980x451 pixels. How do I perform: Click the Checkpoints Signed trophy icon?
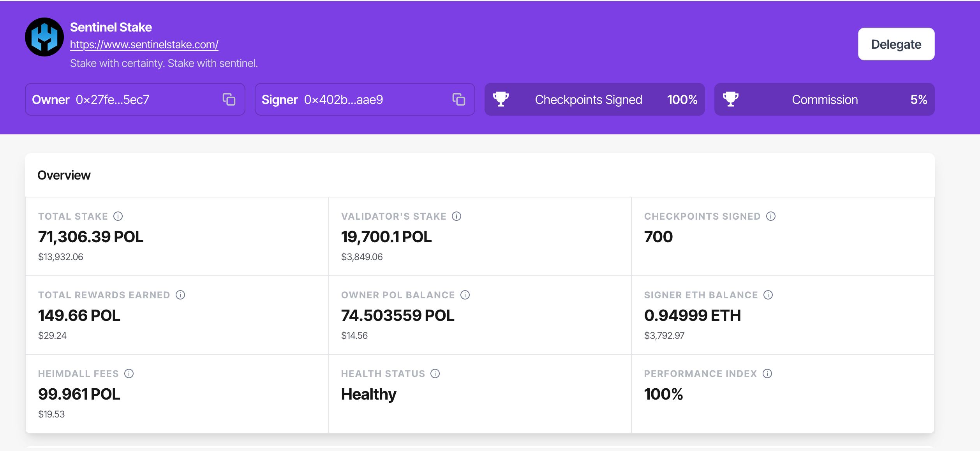coord(501,99)
